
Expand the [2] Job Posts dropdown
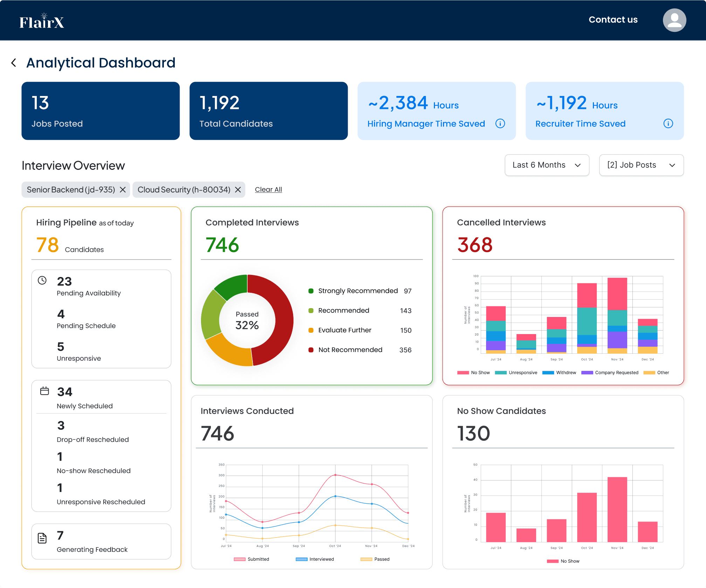pos(641,165)
